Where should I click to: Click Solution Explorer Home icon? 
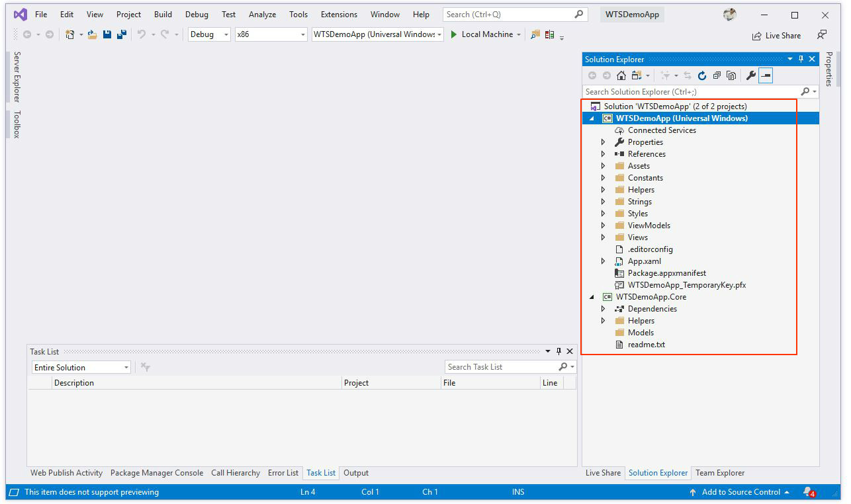coord(621,75)
